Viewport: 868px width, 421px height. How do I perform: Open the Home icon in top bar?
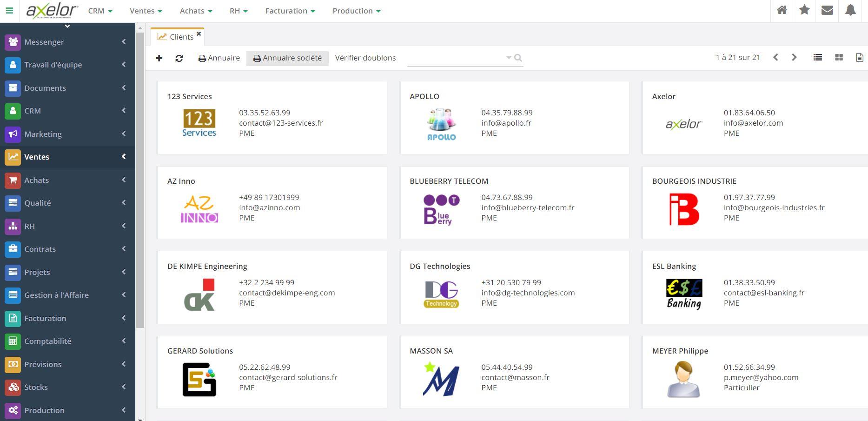point(782,10)
